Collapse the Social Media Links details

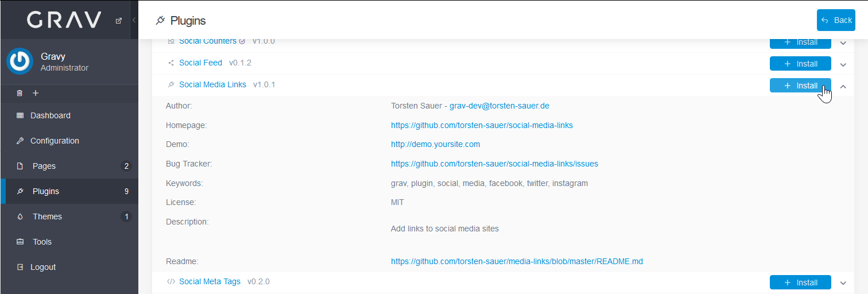tap(843, 86)
